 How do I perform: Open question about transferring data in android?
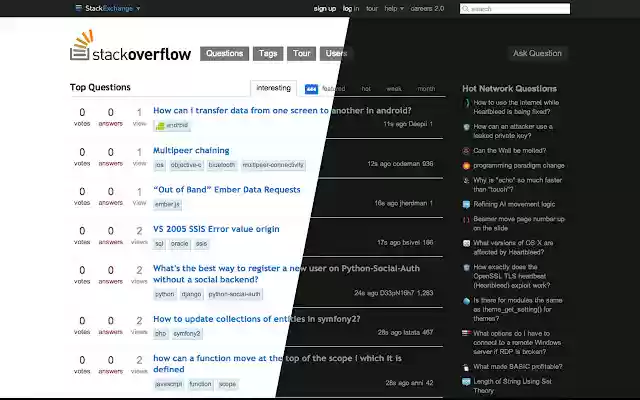point(282,111)
